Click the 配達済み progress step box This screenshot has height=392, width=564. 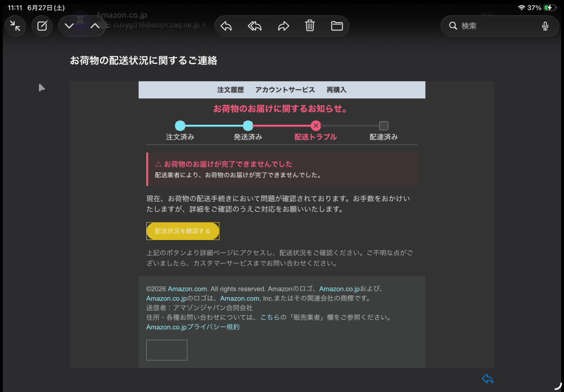coord(384,125)
